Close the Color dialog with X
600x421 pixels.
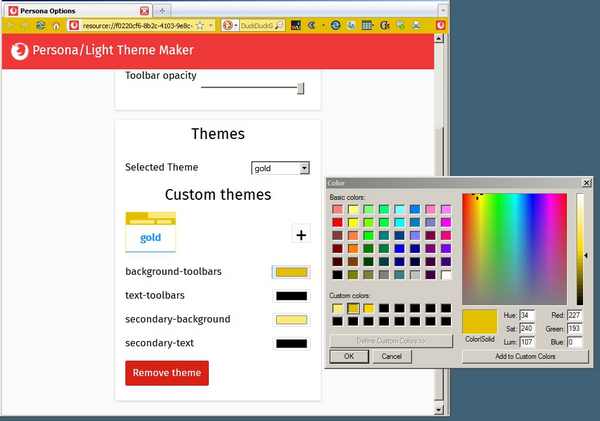586,183
